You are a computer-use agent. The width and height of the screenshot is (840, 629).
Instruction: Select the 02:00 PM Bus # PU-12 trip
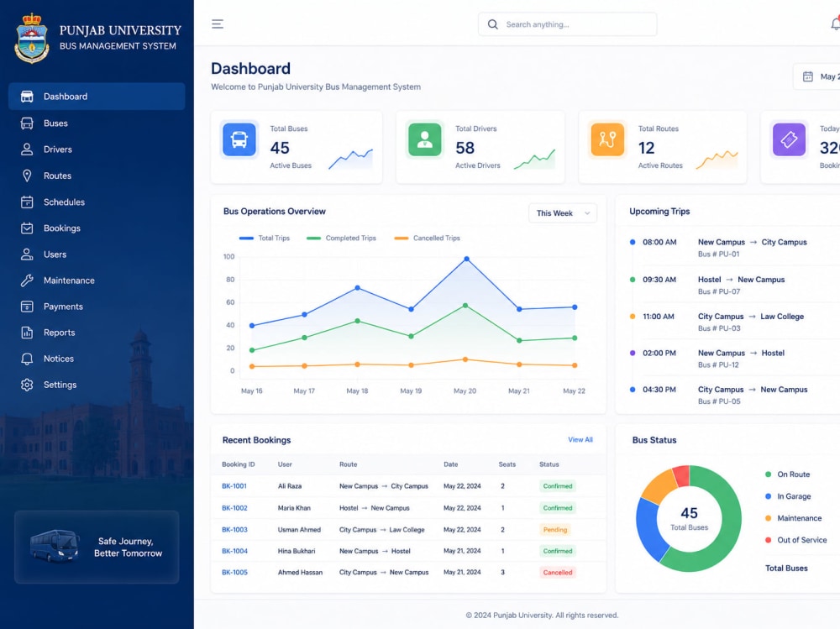click(x=734, y=359)
